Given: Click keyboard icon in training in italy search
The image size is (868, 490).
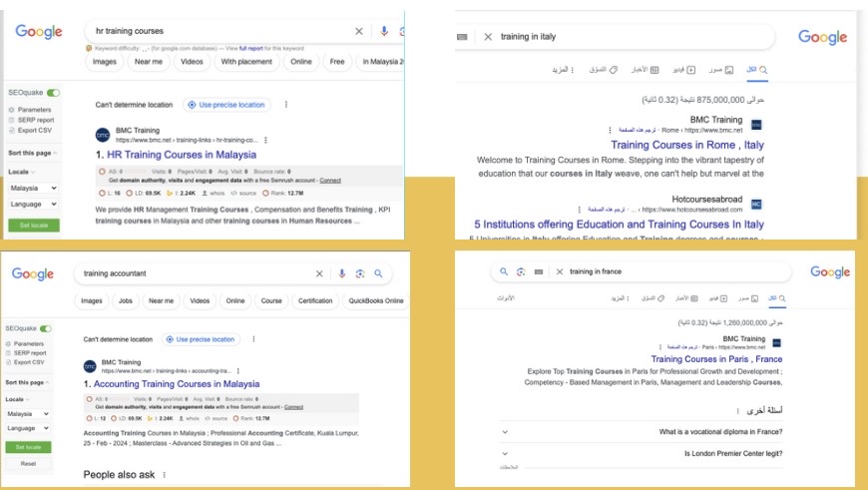Looking at the screenshot, I should pos(462,37).
